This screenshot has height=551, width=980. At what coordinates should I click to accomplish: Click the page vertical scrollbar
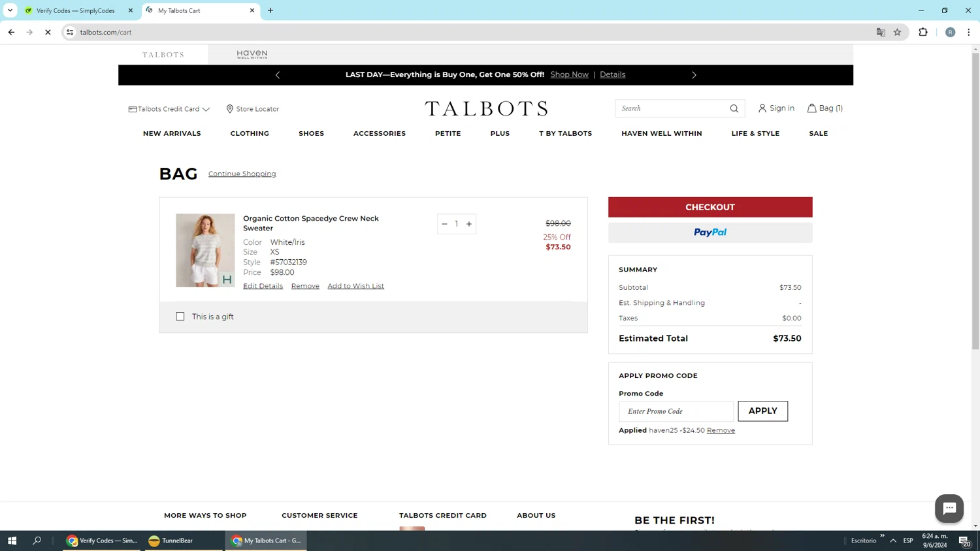[x=975, y=201]
